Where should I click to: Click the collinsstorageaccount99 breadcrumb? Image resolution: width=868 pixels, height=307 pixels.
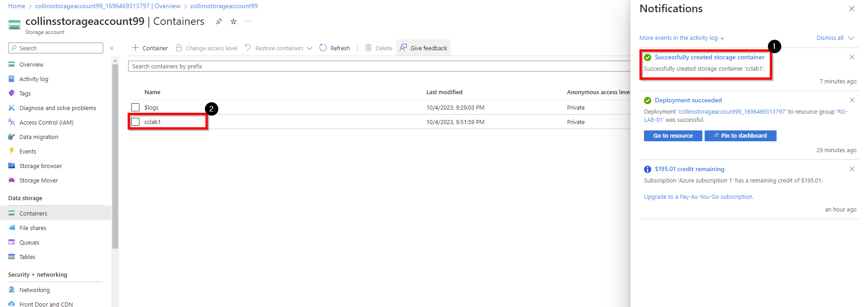pyautogui.click(x=224, y=6)
